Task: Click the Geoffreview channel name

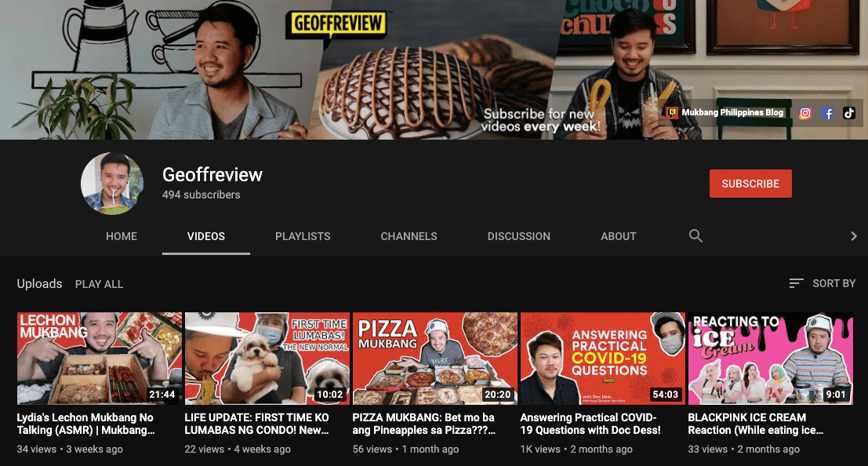Action: click(x=212, y=174)
